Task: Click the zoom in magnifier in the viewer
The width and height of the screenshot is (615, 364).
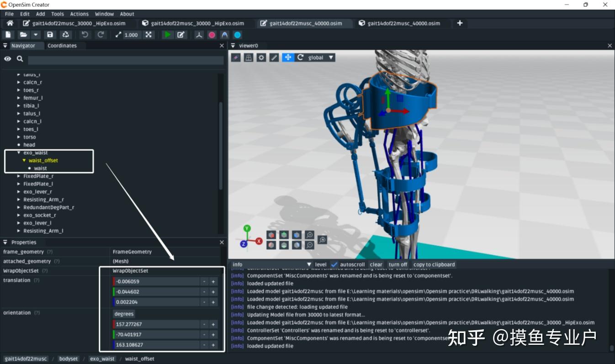Action: 310,235
